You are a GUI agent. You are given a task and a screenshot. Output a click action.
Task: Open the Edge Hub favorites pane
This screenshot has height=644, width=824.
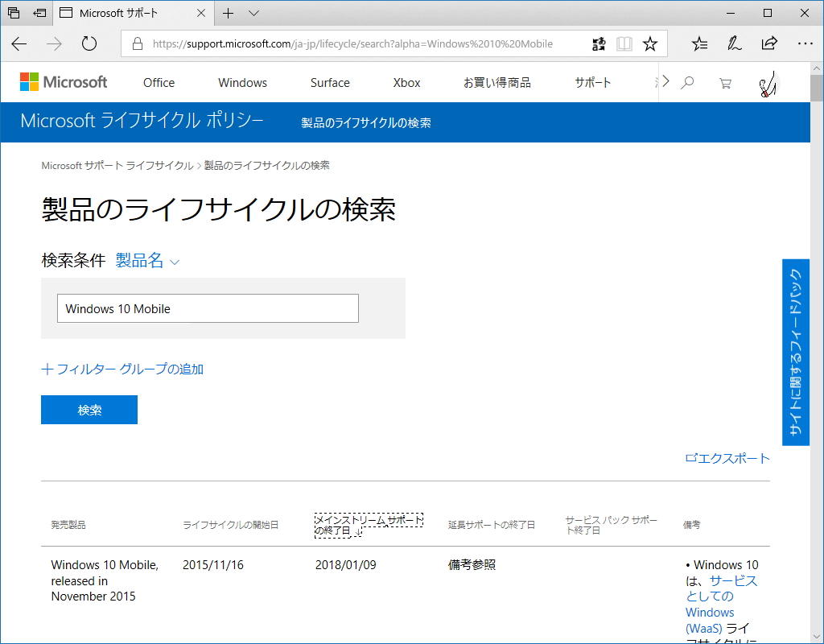[698, 43]
